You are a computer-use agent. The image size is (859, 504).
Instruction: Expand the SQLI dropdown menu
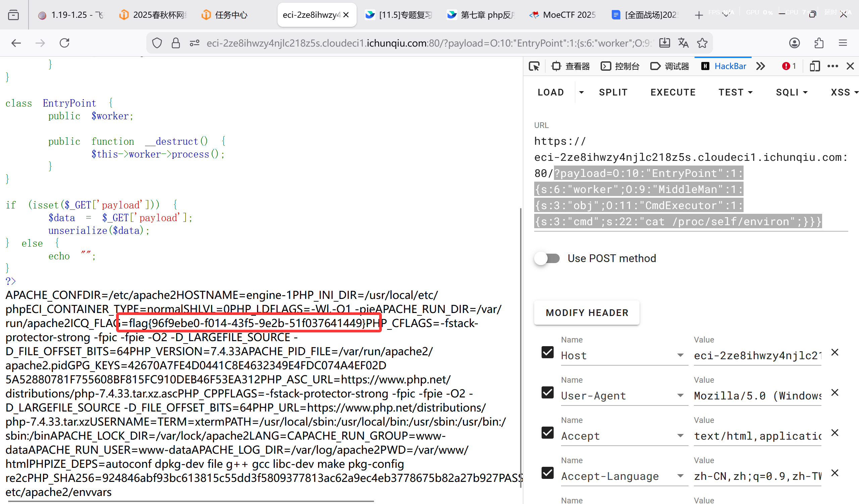792,92
